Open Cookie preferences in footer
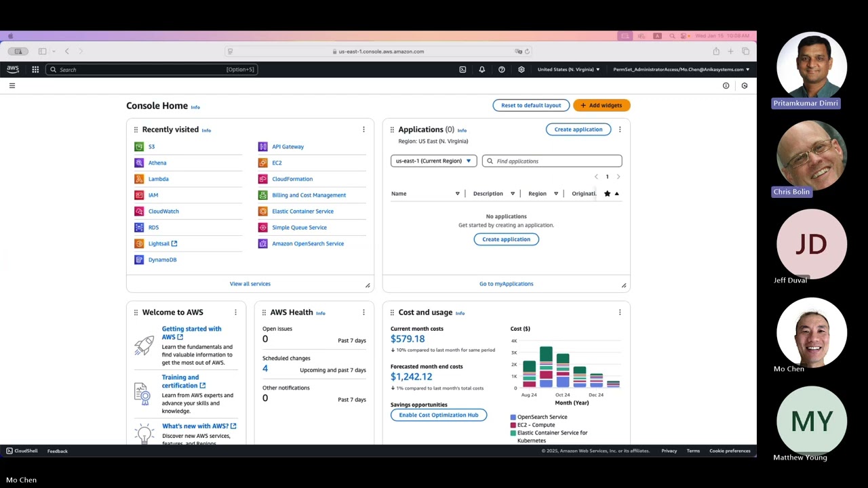This screenshot has width=868, height=488. click(x=730, y=451)
